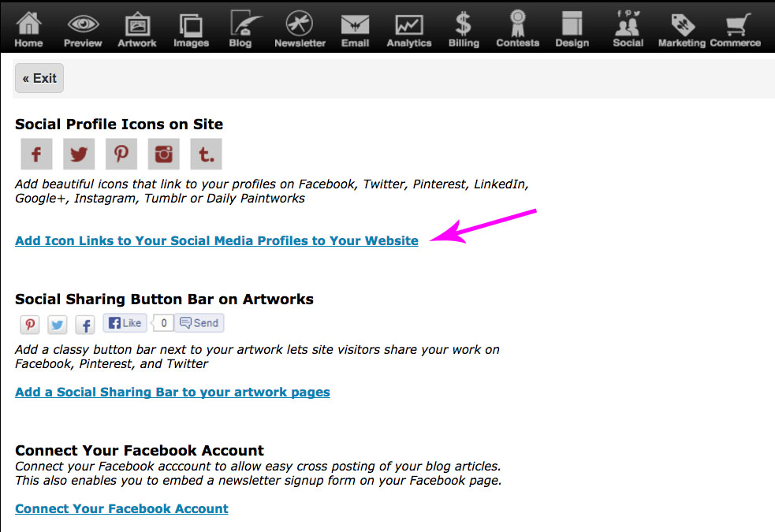Click the Marketing tag icon
Viewport: 775px width, 532px height.
coord(681,24)
